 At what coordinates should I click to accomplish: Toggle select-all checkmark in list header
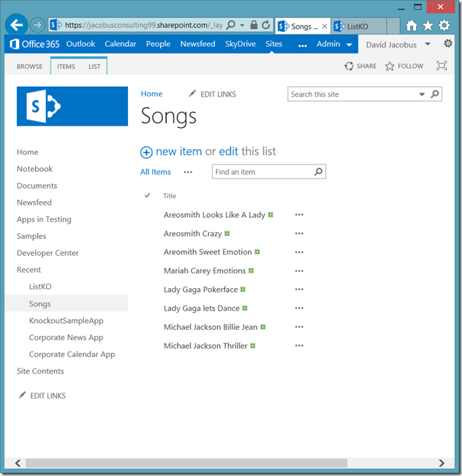click(147, 195)
